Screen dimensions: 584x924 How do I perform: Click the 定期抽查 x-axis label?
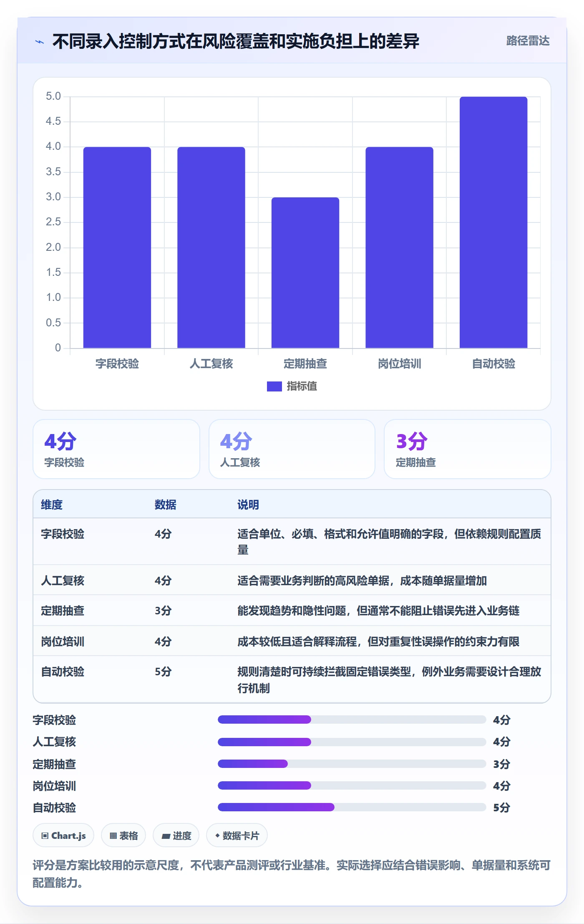coord(305,364)
